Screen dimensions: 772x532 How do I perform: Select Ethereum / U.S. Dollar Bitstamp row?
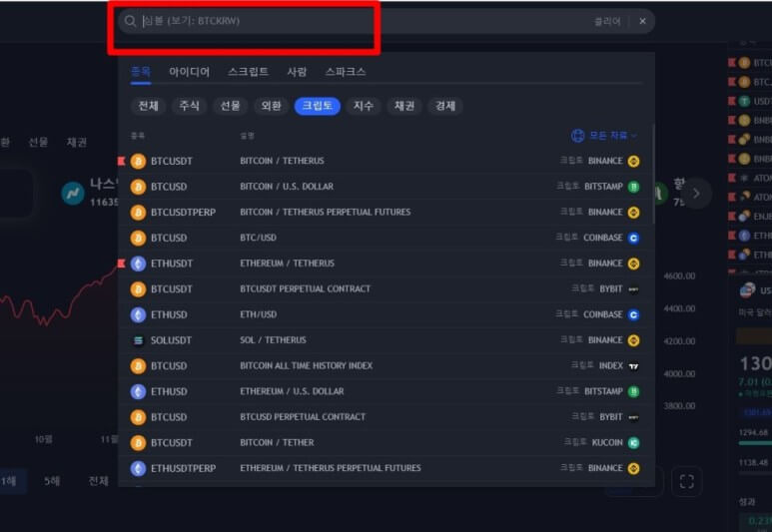(x=386, y=391)
